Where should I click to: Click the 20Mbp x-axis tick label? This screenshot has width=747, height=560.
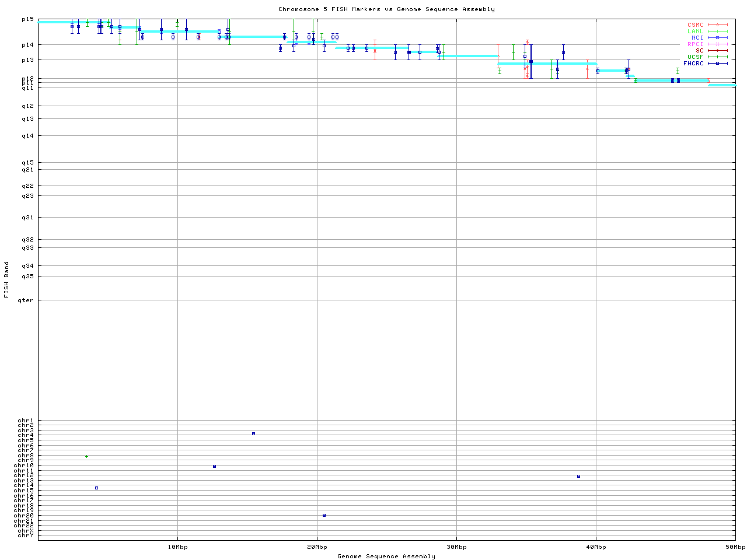317,547
